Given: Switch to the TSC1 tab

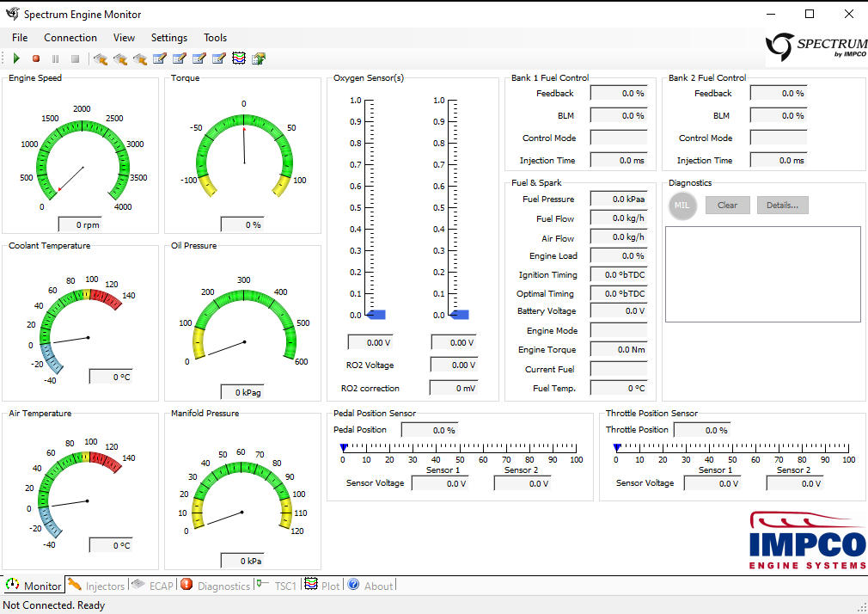Looking at the screenshot, I should (278, 585).
